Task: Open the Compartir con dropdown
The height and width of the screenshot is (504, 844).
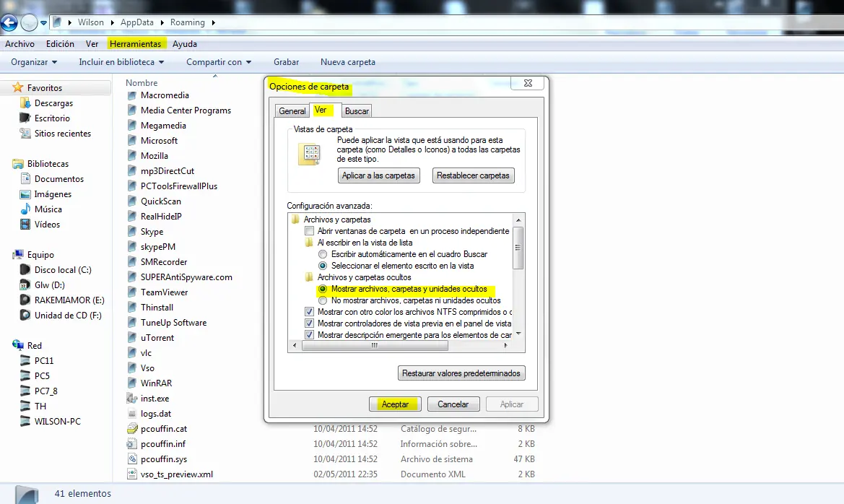Action: 219,62
